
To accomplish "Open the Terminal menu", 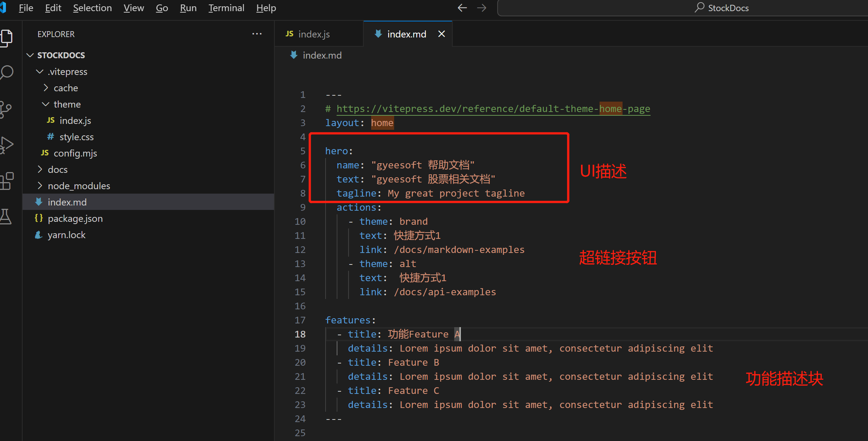I will (x=226, y=8).
